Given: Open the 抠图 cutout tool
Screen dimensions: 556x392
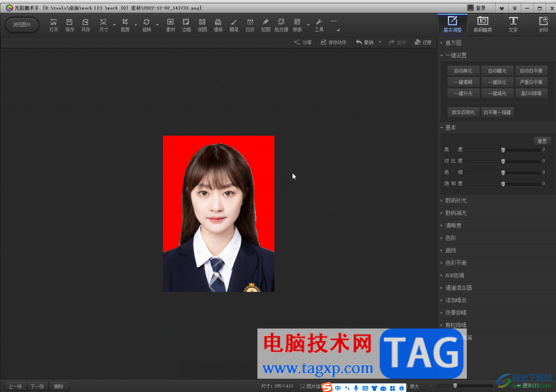Looking at the screenshot, I should pos(266,25).
